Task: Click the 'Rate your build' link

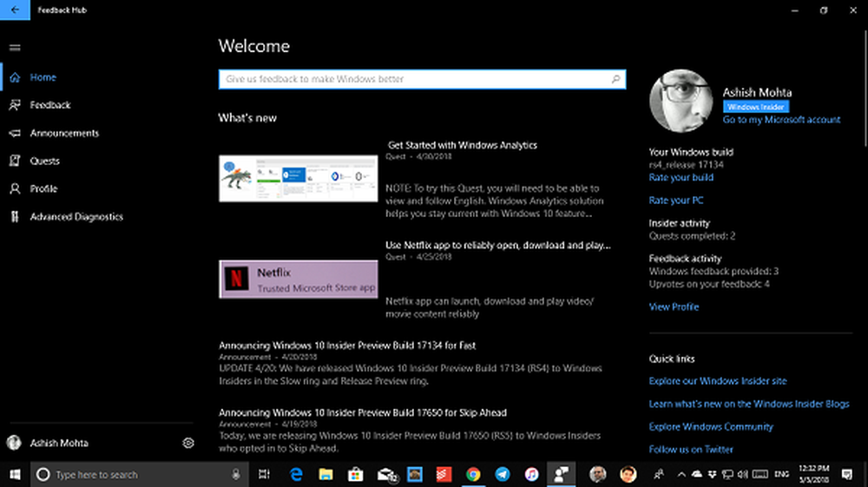Action: (x=681, y=177)
